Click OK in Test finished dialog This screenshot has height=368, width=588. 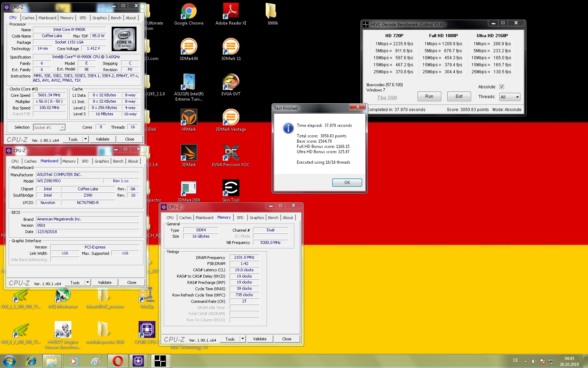(347, 183)
